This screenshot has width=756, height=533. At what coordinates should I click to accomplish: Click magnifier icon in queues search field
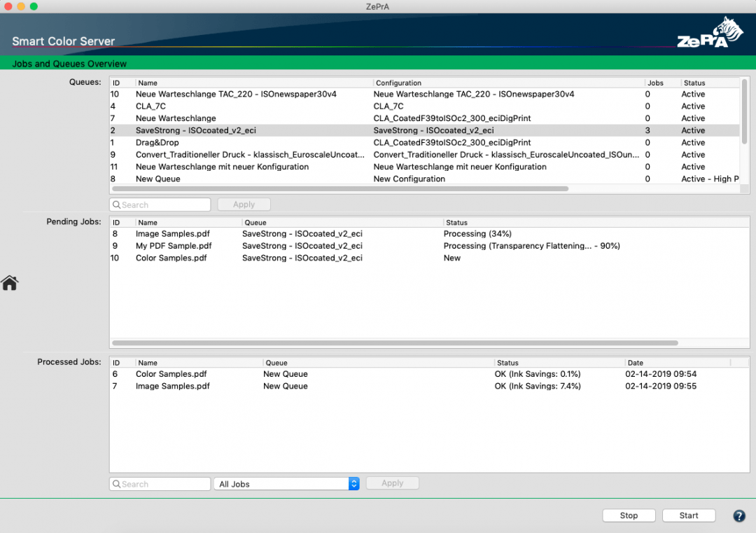[117, 205]
